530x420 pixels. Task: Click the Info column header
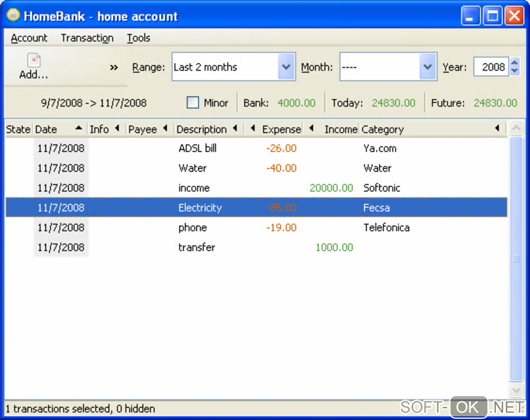[107, 129]
